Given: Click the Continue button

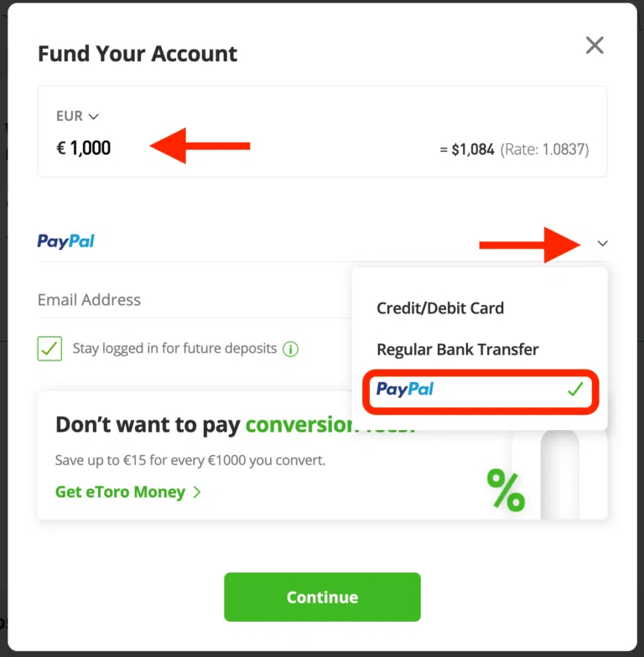Looking at the screenshot, I should tap(322, 597).
